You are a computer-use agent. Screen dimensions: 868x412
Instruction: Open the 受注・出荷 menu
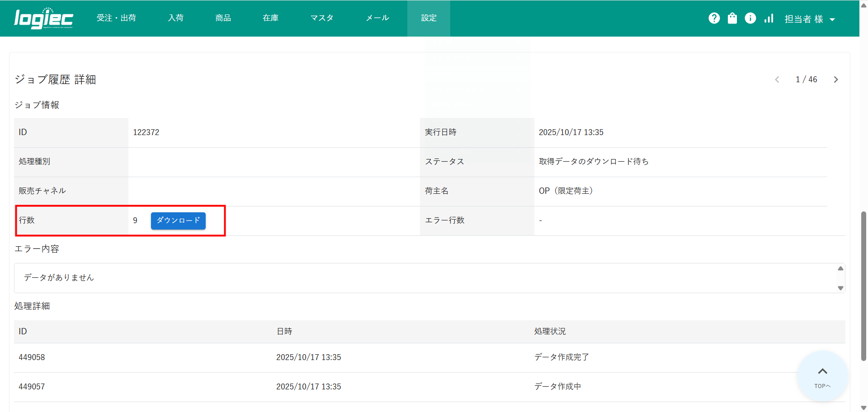(116, 18)
